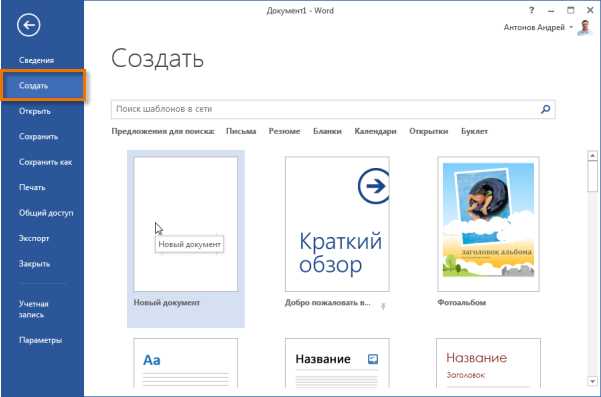Pin the 'Добро пожаловать' template
This screenshot has width=601, height=397.
pos(383,306)
